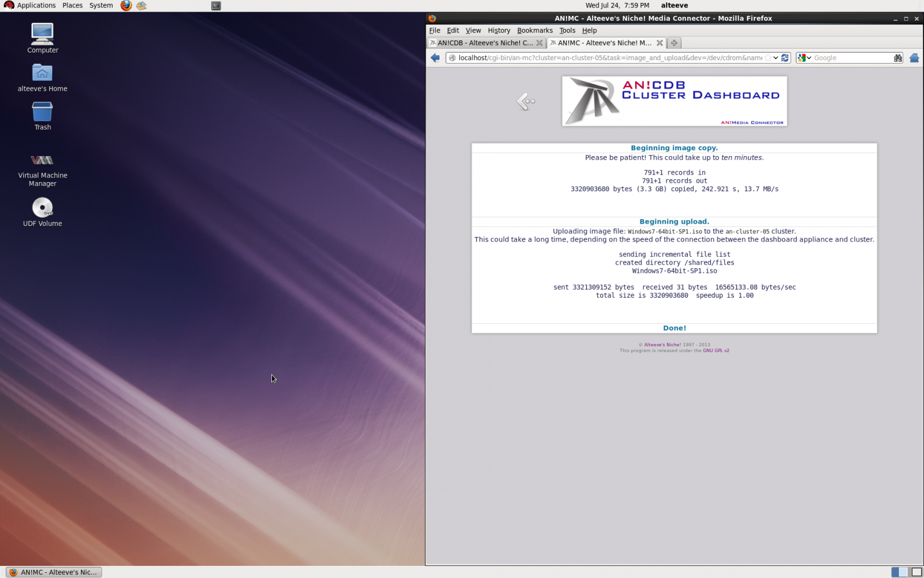Image resolution: width=924 pixels, height=578 pixels.
Task: Close the AN!MC tab
Action: 660,43
